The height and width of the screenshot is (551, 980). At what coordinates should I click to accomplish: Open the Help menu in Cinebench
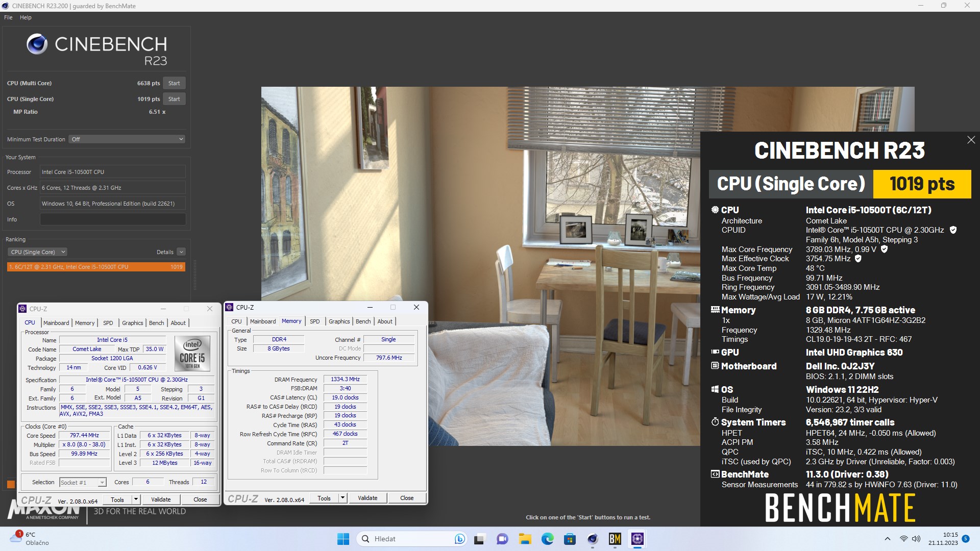26,17
